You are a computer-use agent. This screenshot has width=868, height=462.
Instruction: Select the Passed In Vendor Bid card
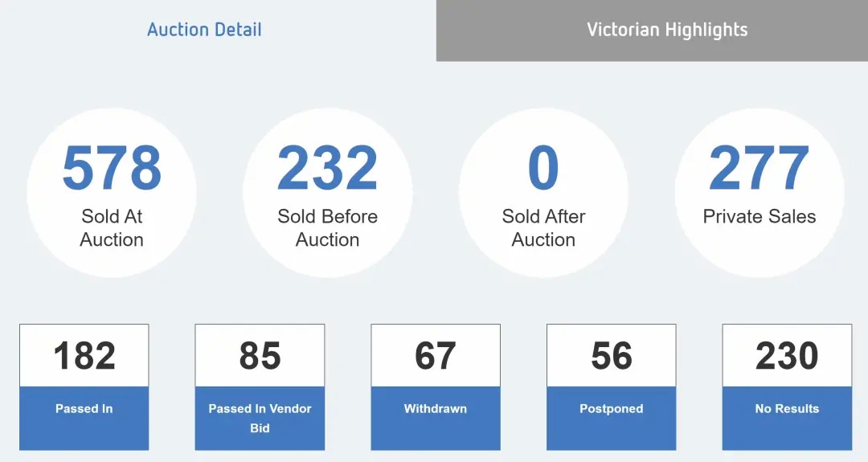pyautogui.click(x=260, y=387)
